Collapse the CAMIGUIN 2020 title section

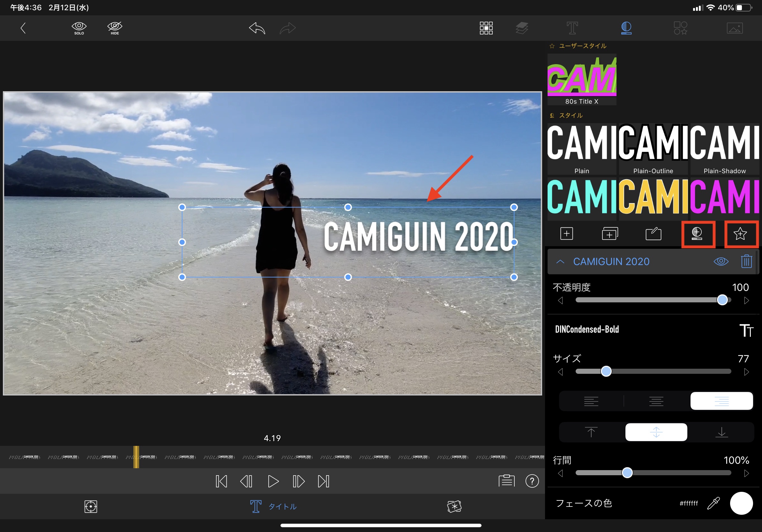(x=560, y=262)
